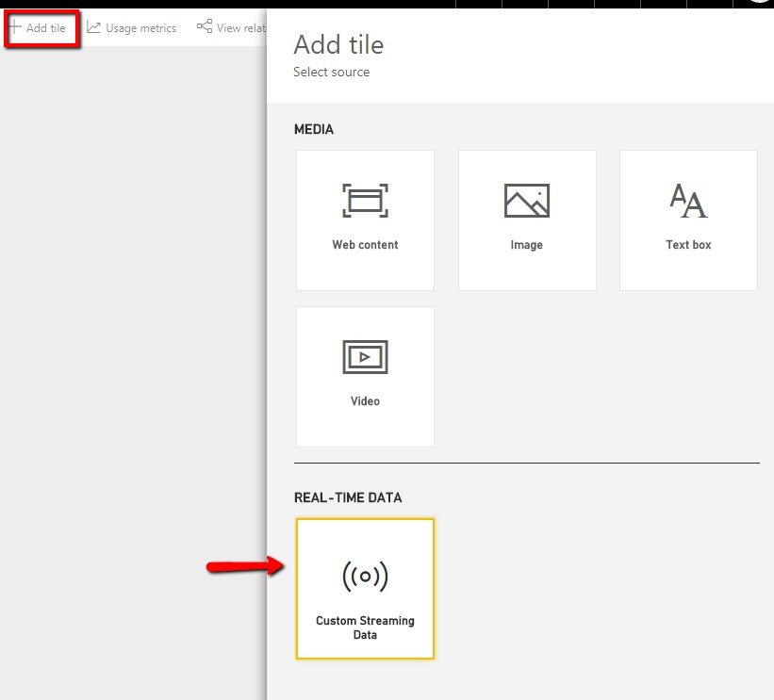The height and width of the screenshot is (700, 774).
Task: Click the Add tile label text
Action: coord(45,28)
